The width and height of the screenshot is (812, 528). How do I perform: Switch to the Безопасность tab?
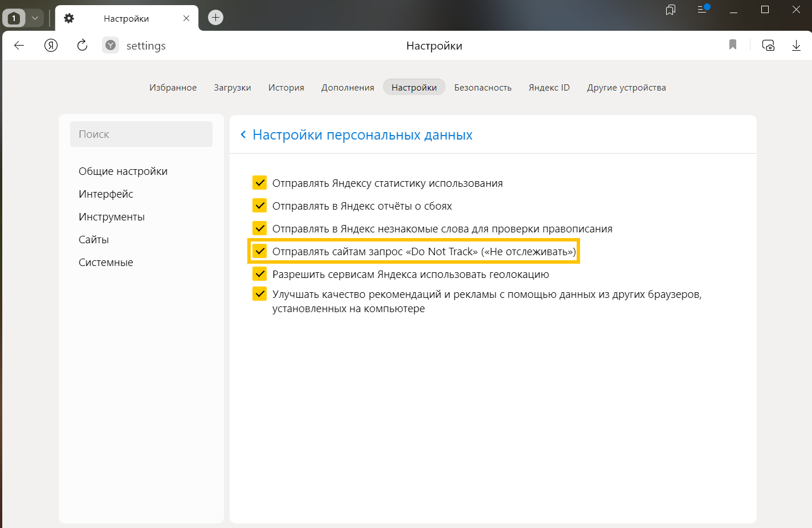pos(483,88)
